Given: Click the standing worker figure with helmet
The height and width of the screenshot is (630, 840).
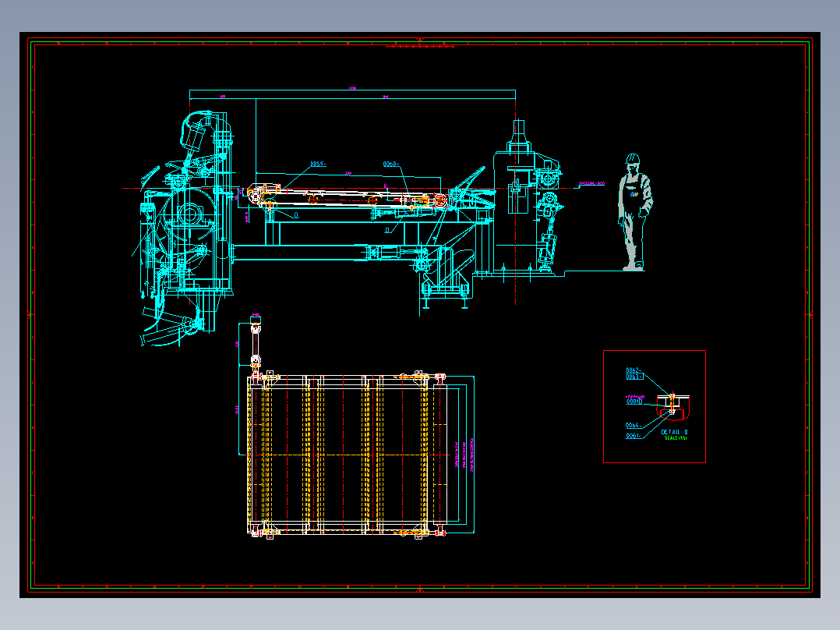Looking at the screenshot, I should coord(635,212).
